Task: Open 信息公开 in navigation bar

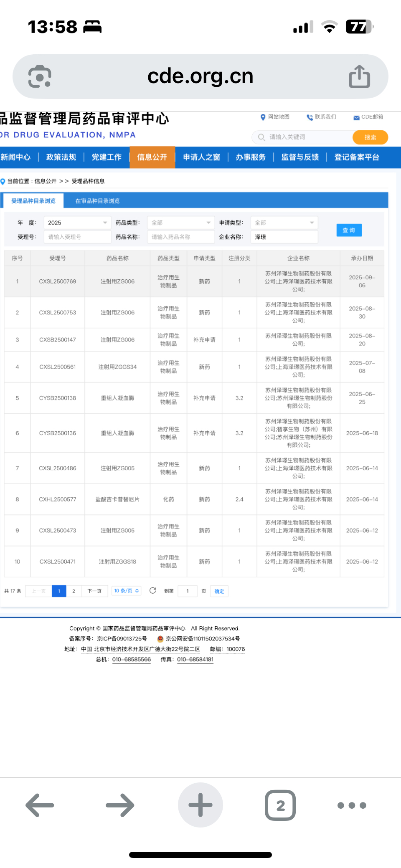Action: click(x=152, y=157)
